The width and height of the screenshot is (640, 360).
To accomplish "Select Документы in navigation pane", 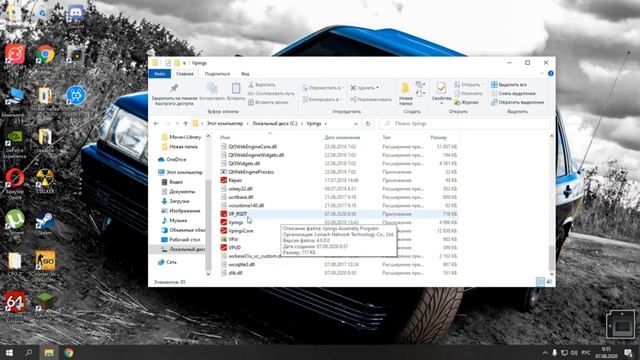I will (x=178, y=191).
